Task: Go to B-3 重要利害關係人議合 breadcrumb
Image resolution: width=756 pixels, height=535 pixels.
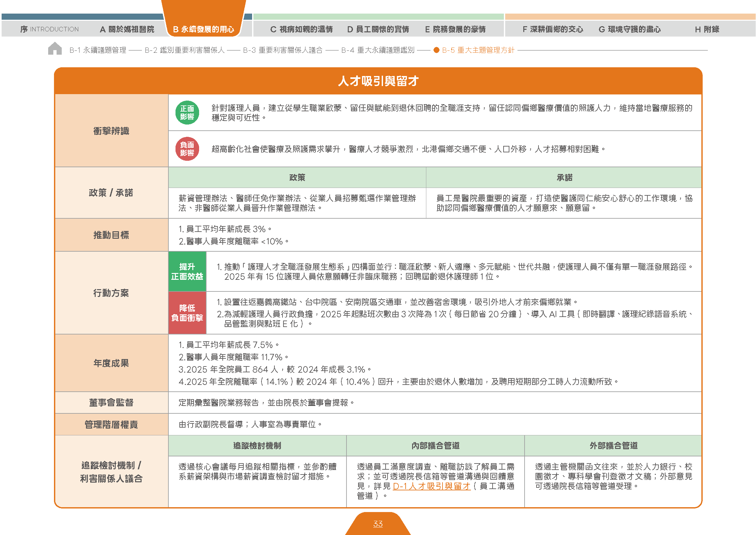Action: click(x=282, y=50)
